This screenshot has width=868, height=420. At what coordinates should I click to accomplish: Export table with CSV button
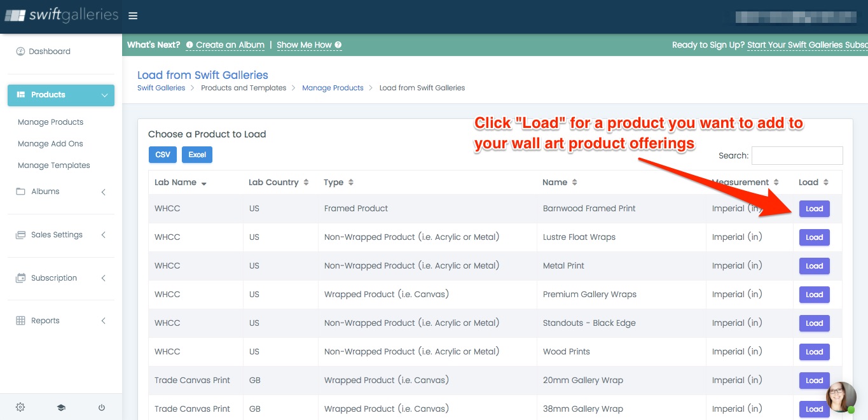pos(163,155)
